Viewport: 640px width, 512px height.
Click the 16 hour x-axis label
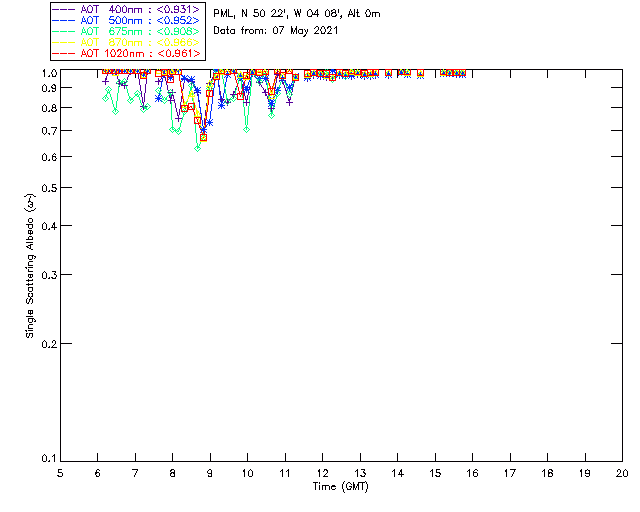tap(473, 473)
